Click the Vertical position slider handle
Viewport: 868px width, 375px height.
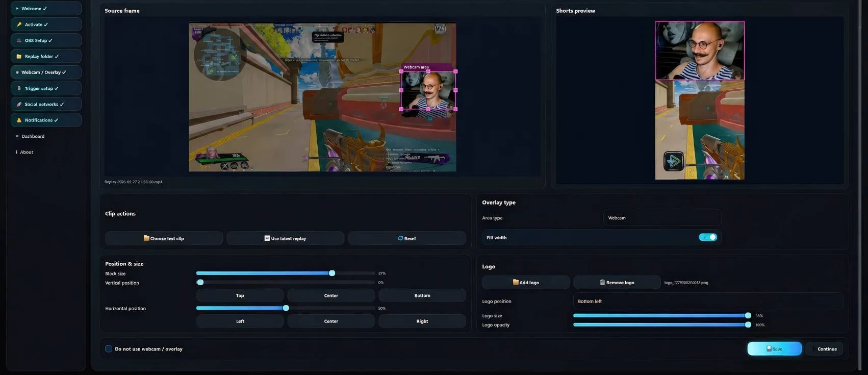[x=200, y=282]
